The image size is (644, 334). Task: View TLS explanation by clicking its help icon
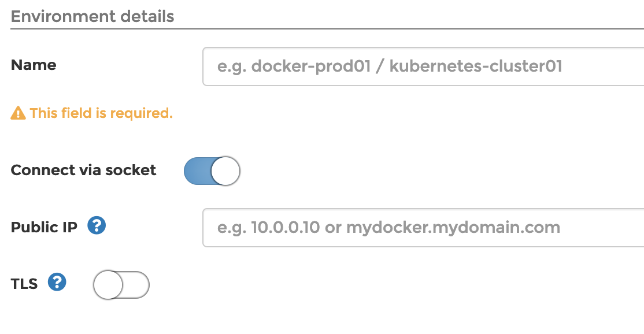pos(57,282)
